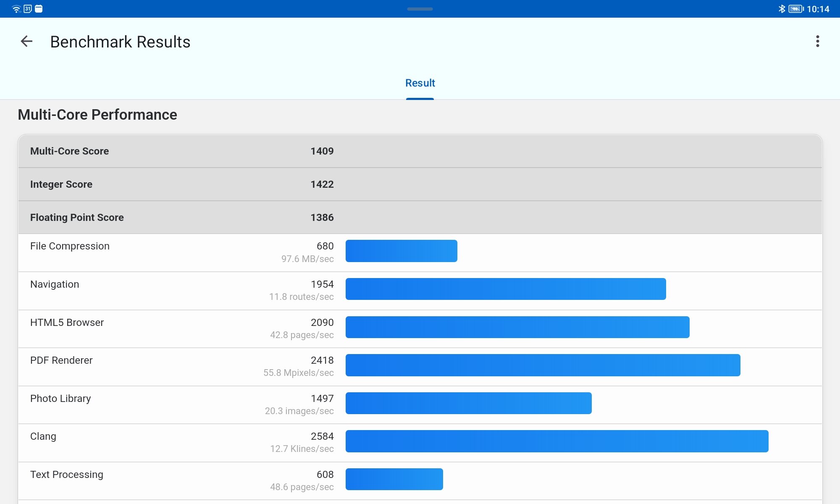Tap the status bar clock showing 10:14

pos(818,9)
